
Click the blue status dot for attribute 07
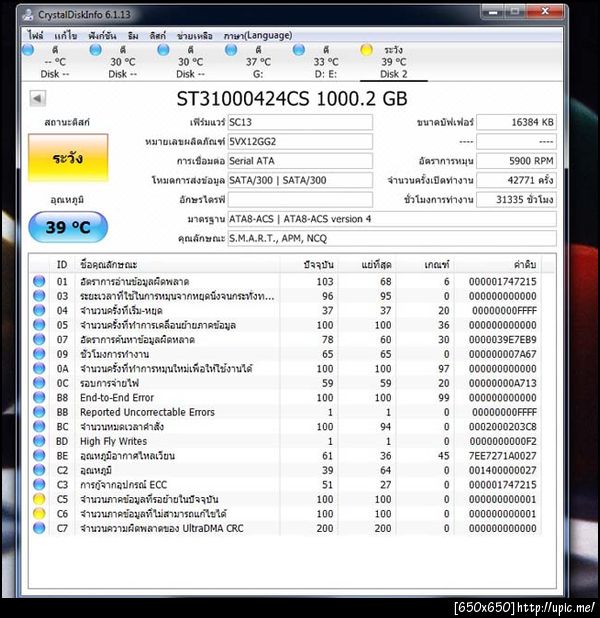pyautogui.click(x=39, y=339)
